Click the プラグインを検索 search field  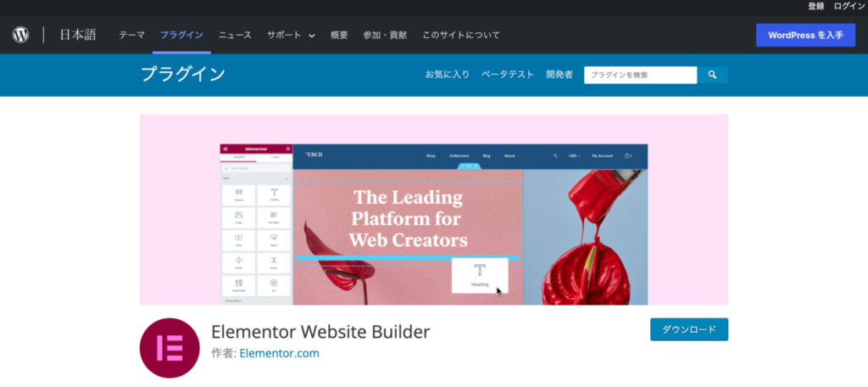tap(641, 75)
